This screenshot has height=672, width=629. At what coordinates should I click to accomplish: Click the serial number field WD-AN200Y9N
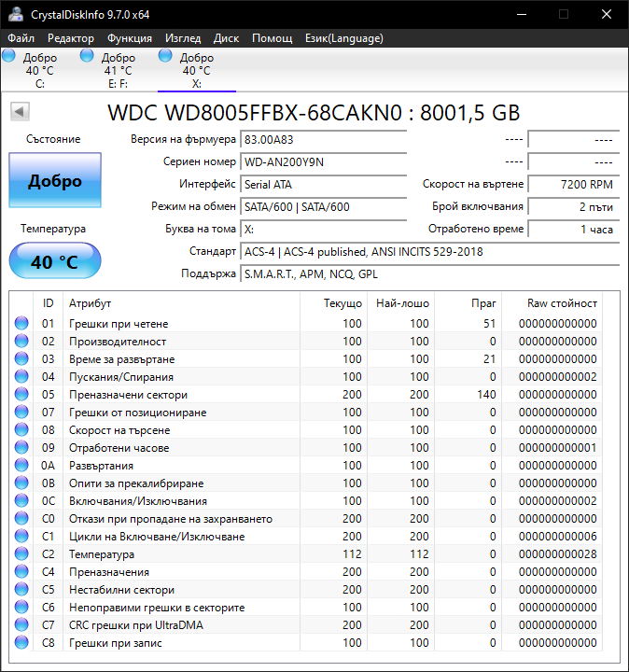[x=324, y=162]
